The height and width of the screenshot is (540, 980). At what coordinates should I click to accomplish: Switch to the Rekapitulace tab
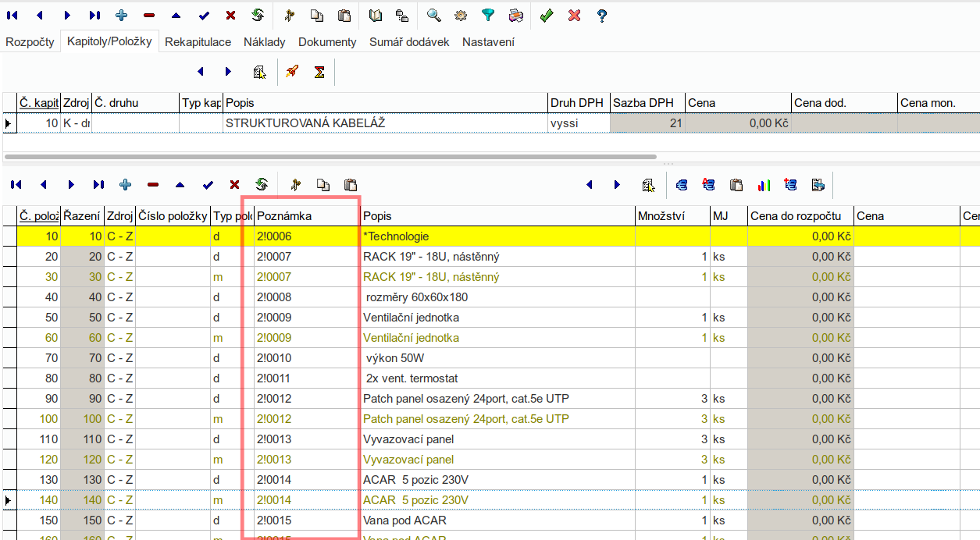pos(198,42)
